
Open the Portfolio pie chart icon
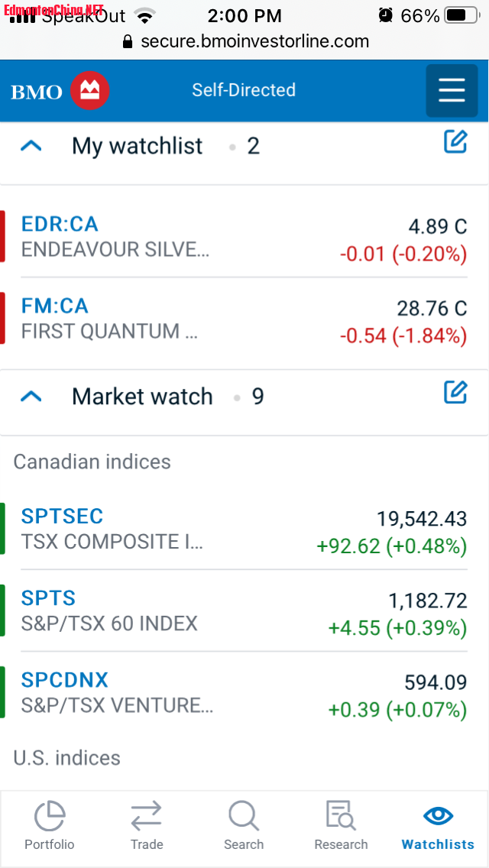click(x=50, y=816)
